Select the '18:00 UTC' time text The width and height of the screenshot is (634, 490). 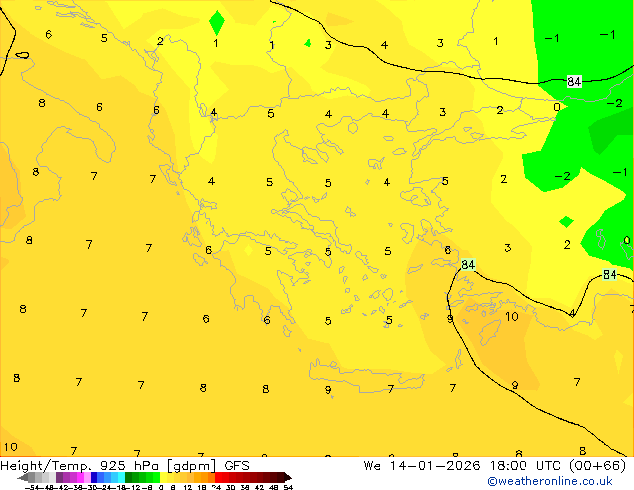pyautogui.click(x=525, y=466)
